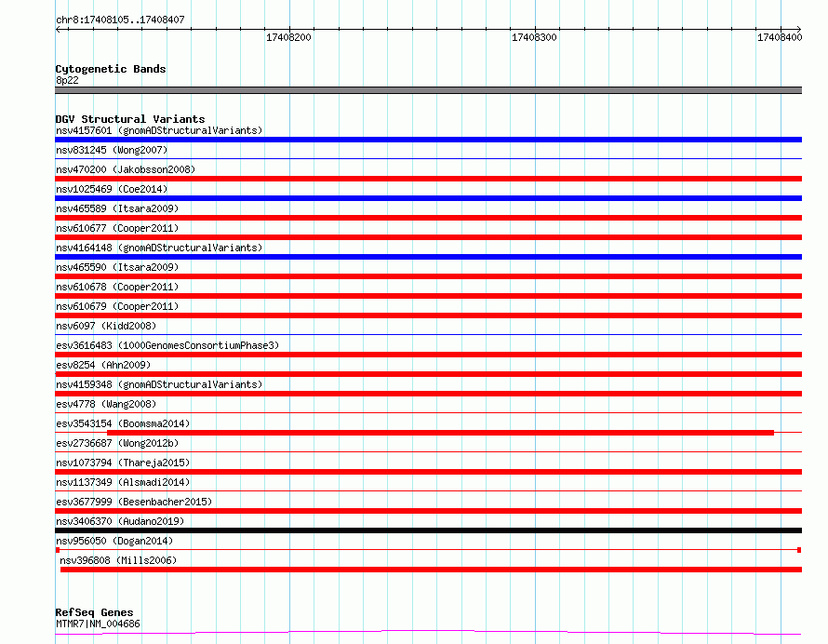
Task: Open nsv610677 (Cooper2011) entry
Action: point(117,228)
